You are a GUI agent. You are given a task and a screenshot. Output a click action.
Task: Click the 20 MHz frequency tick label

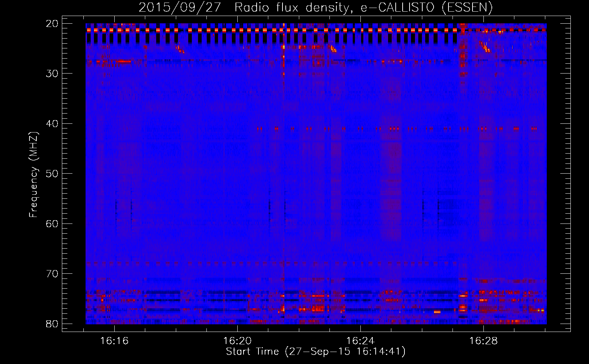(52, 24)
